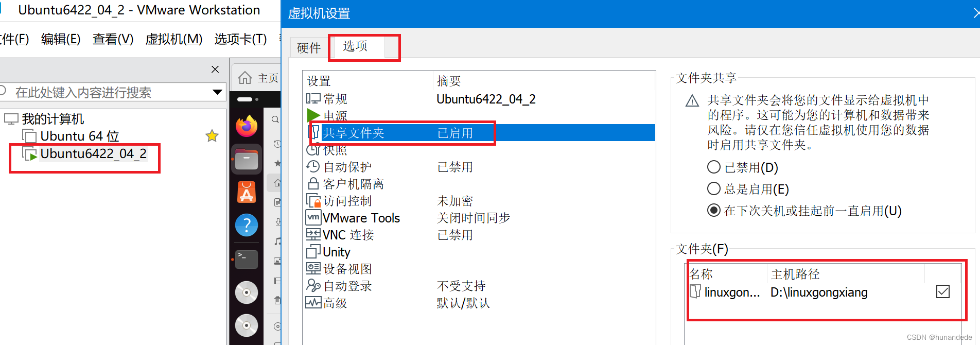Screen dimensions: 980x345
Task: Click the green 电源 power arrow icon
Action: pos(313,115)
